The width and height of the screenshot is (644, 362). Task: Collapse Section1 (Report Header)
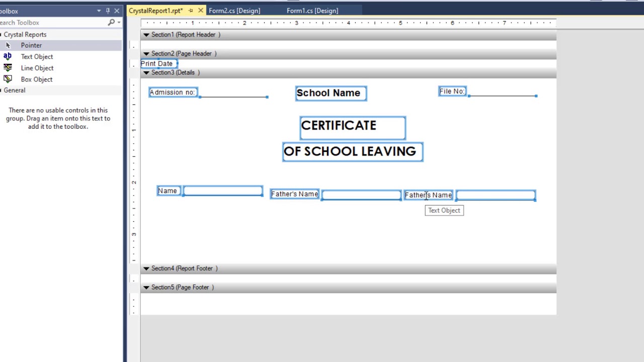(x=146, y=35)
